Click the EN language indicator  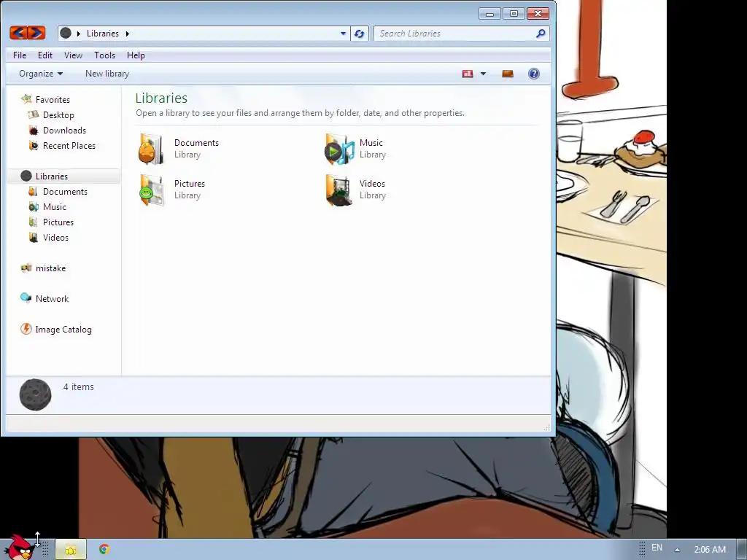pyautogui.click(x=657, y=548)
